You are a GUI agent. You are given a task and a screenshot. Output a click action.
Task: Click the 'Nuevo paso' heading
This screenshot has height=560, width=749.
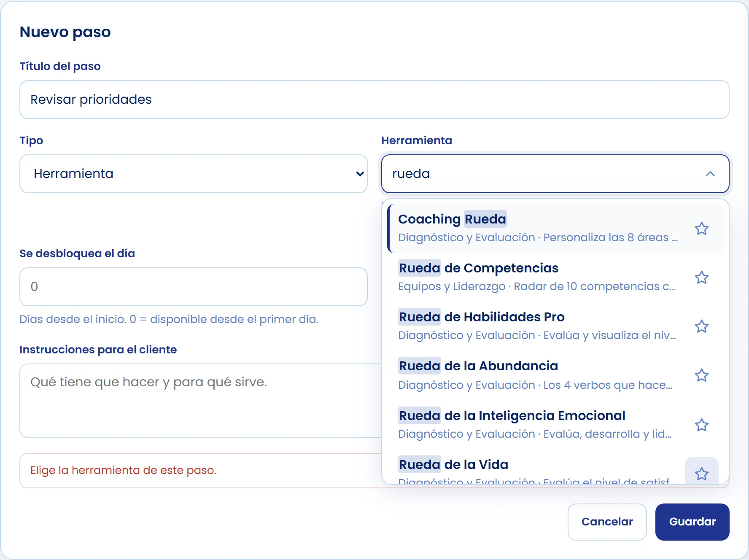point(65,32)
